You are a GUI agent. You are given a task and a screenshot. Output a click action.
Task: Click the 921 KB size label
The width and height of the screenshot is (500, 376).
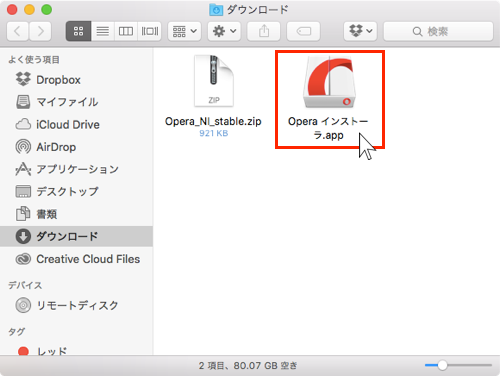pos(214,133)
